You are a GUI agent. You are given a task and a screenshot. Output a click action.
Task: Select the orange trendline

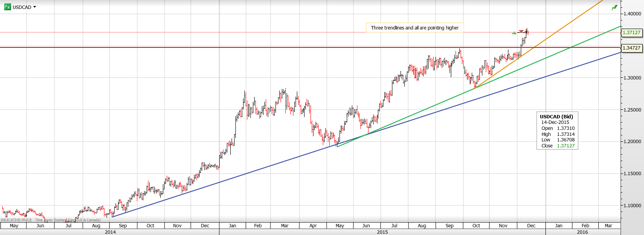point(554,33)
